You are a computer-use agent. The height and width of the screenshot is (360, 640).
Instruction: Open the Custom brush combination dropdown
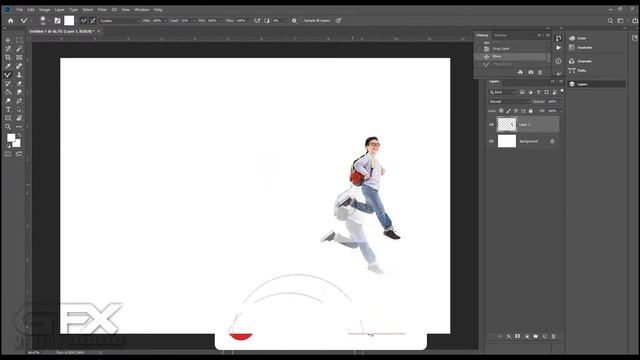(x=119, y=20)
